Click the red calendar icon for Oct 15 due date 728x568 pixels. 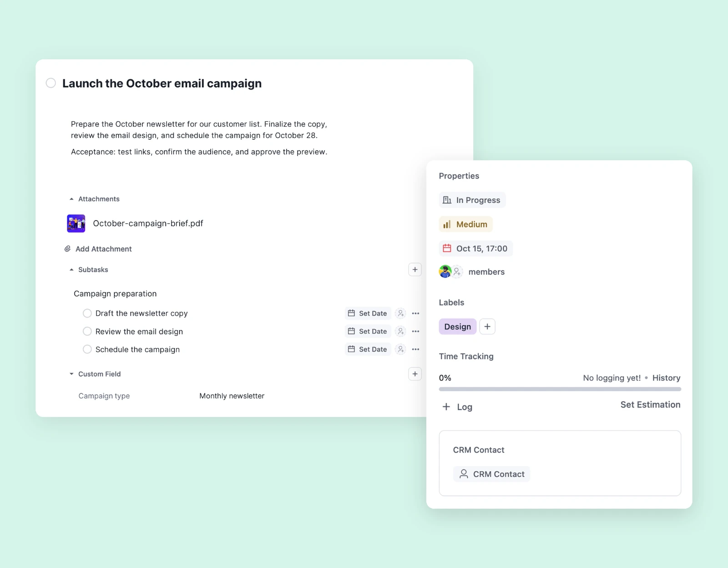447,248
